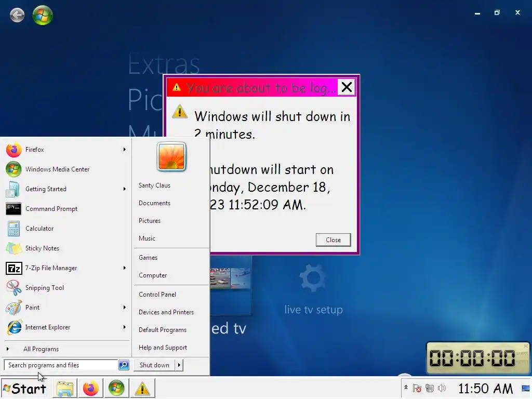Image resolution: width=532 pixels, height=399 pixels.
Task: Open Devices and Printers
Action: pyautogui.click(x=166, y=312)
